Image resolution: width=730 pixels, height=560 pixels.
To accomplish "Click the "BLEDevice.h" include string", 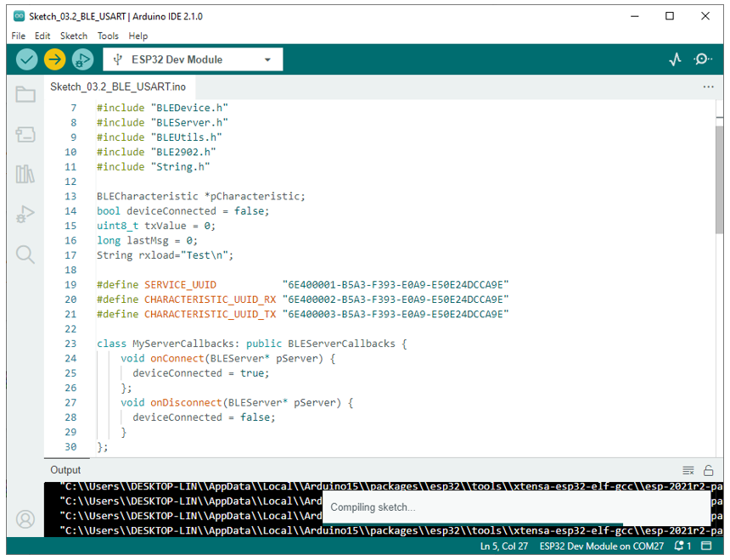I will pos(189,108).
